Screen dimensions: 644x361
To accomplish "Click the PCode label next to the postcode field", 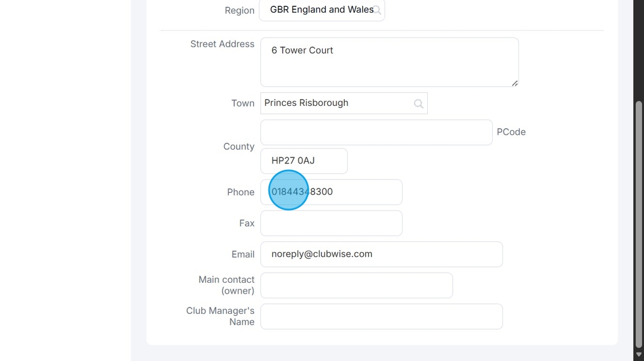I will 511,132.
